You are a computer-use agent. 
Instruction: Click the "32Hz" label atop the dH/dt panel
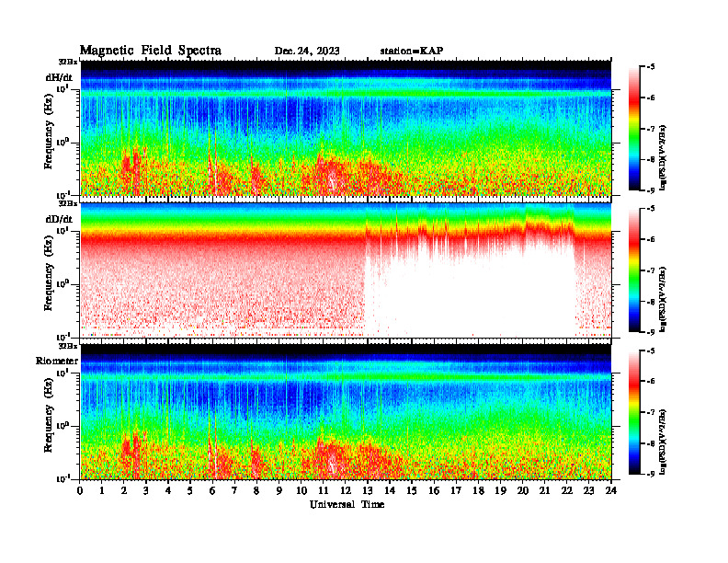pos(68,62)
